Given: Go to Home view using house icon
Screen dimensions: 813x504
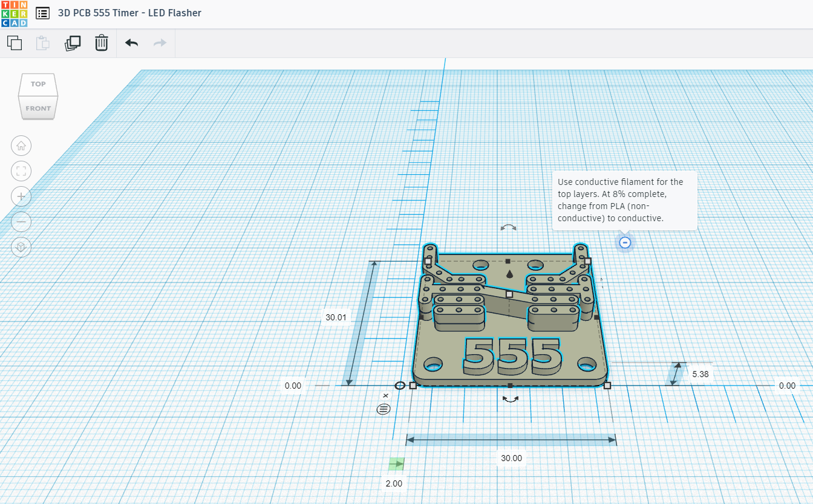Looking at the screenshot, I should click(21, 146).
